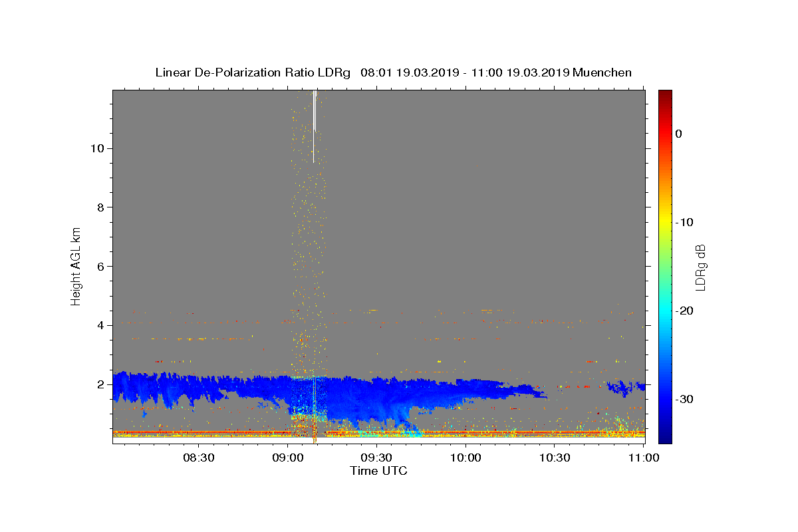Click the colorbar value 0
The height and width of the screenshot is (532, 798).
(x=678, y=134)
